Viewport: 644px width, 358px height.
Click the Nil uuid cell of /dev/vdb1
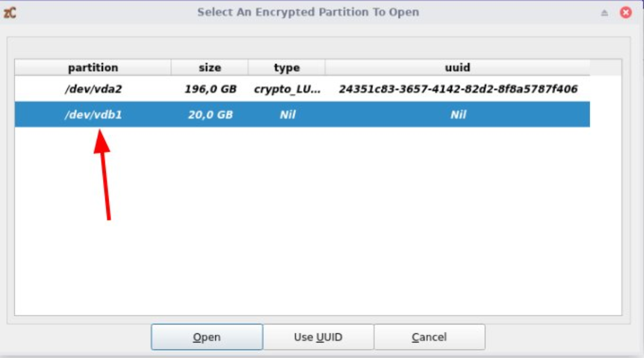coord(458,115)
